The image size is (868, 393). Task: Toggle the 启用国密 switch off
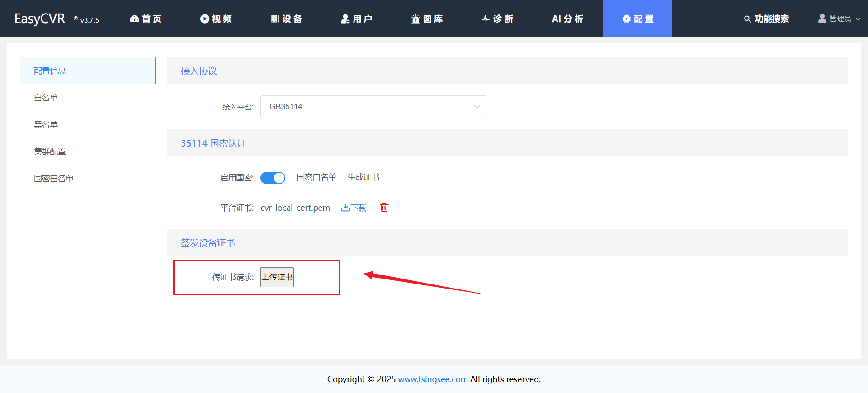point(273,178)
